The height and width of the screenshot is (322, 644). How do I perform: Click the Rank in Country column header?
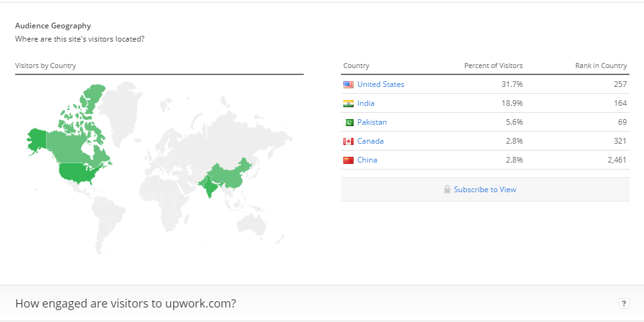click(601, 66)
